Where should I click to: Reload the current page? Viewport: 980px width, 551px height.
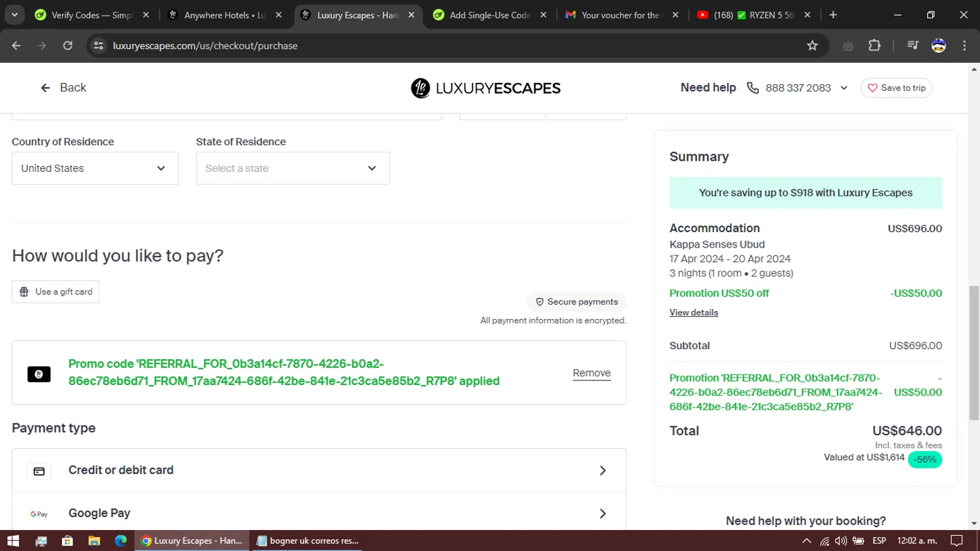click(x=67, y=45)
